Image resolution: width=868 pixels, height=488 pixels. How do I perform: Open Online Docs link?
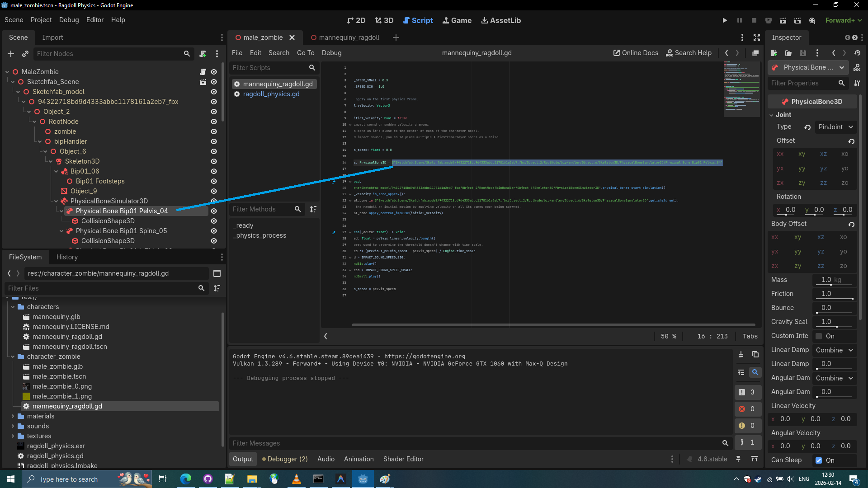click(x=636, y=53)
